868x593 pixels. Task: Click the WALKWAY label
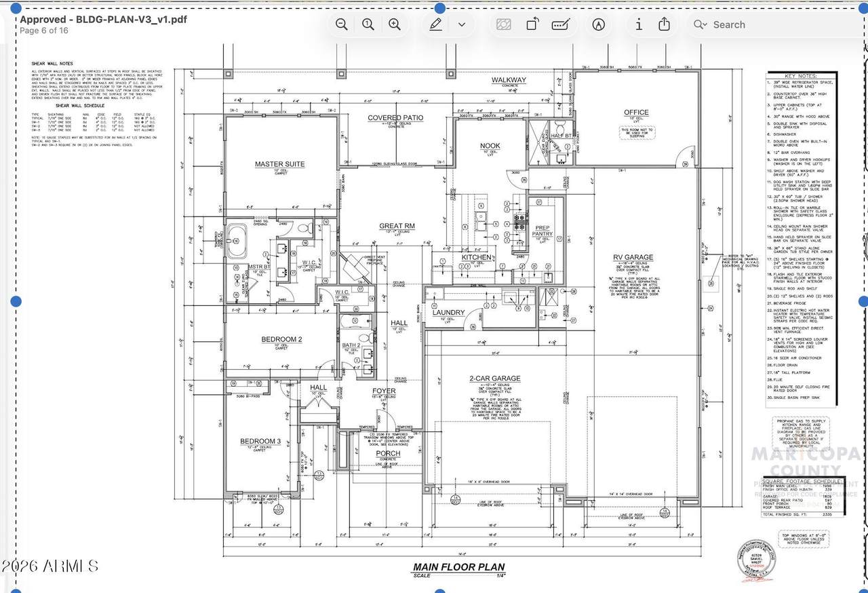pyautogui.click(x=509, y=80)
